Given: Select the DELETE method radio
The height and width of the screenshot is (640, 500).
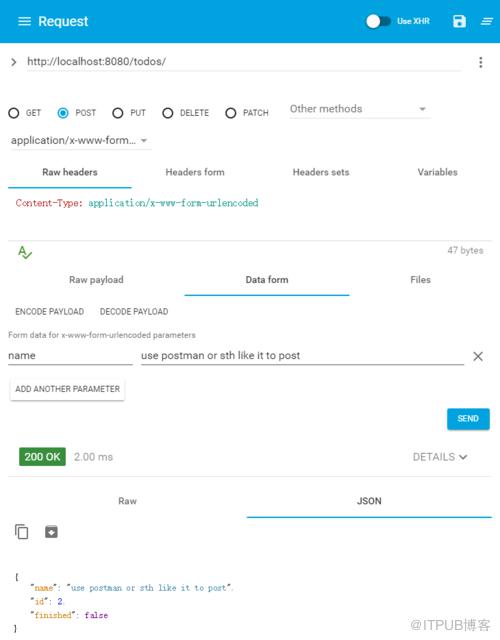Looking at the screenshot, I should coord(167,113).
